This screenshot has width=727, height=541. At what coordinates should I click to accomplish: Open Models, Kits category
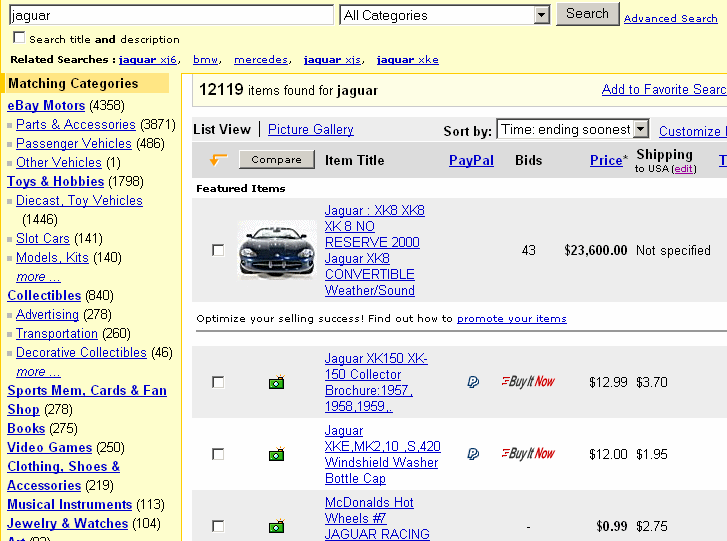52,257
